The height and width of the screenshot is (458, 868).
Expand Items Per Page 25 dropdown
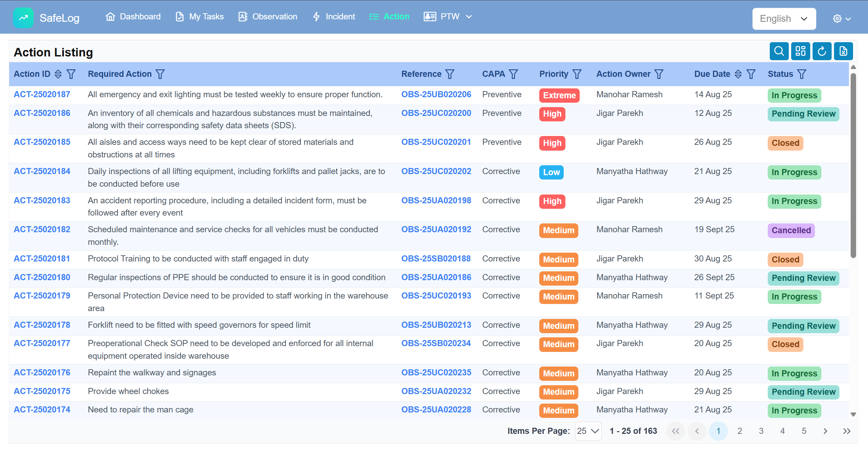pyautogui.click(x=588, y=431)
